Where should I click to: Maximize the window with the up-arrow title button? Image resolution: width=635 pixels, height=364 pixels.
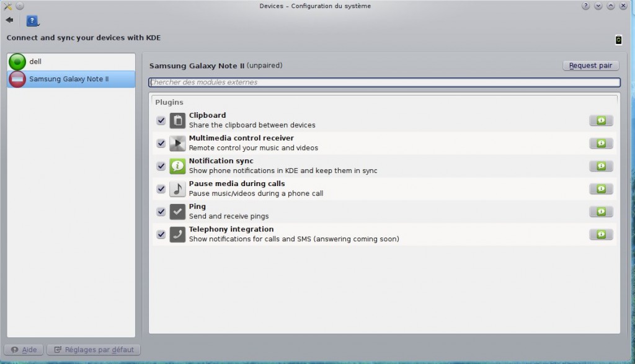tap(611, 6)
